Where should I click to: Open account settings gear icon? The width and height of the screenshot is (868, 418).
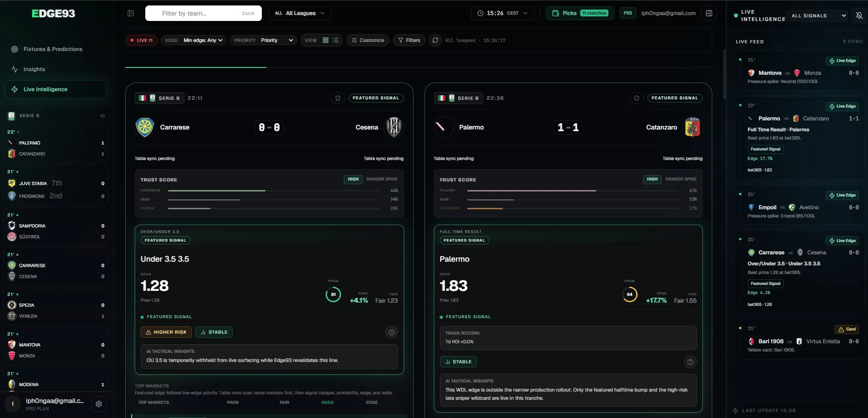click(99, 404)
